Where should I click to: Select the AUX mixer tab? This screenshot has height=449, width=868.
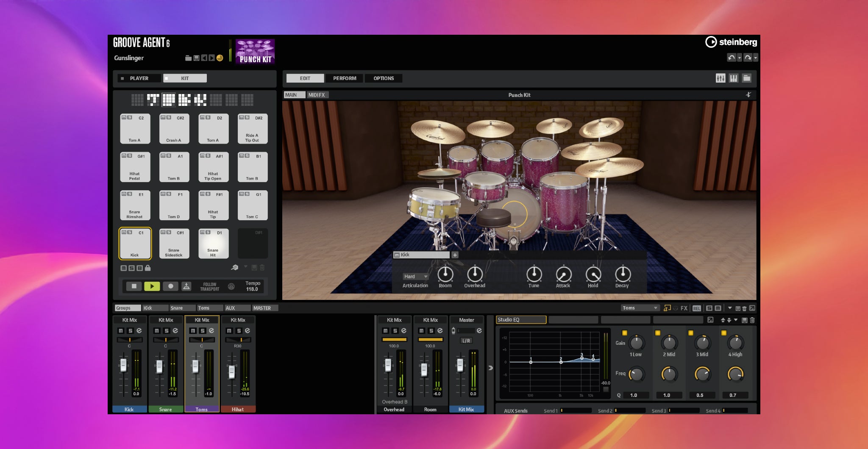pyautogui.click(x=237, y=308)
